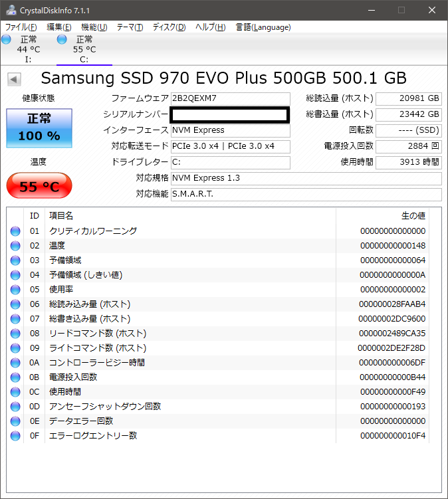
Task: Click the firmware field 2B2QEXM7
Action: click(x=231, y=98)
